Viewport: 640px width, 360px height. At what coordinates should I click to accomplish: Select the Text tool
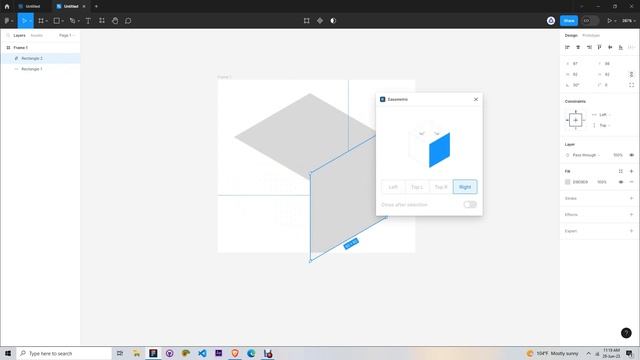[88, 21]
